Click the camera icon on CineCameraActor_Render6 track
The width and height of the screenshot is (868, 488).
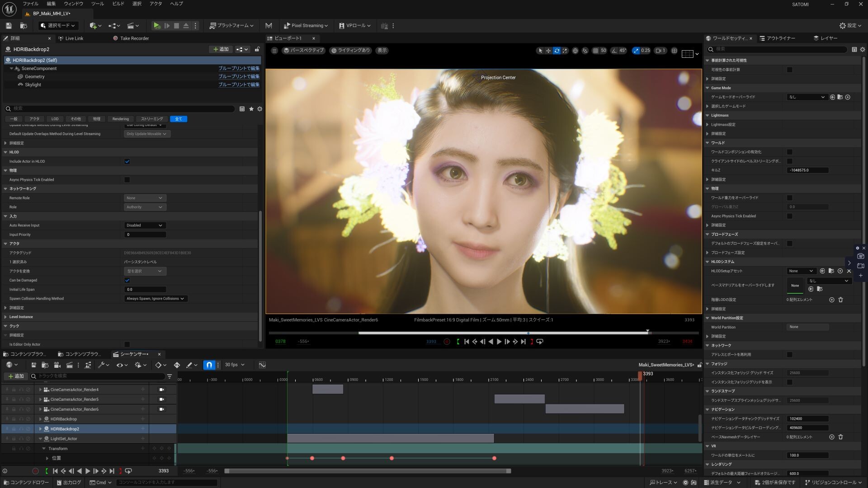(161, 409)
